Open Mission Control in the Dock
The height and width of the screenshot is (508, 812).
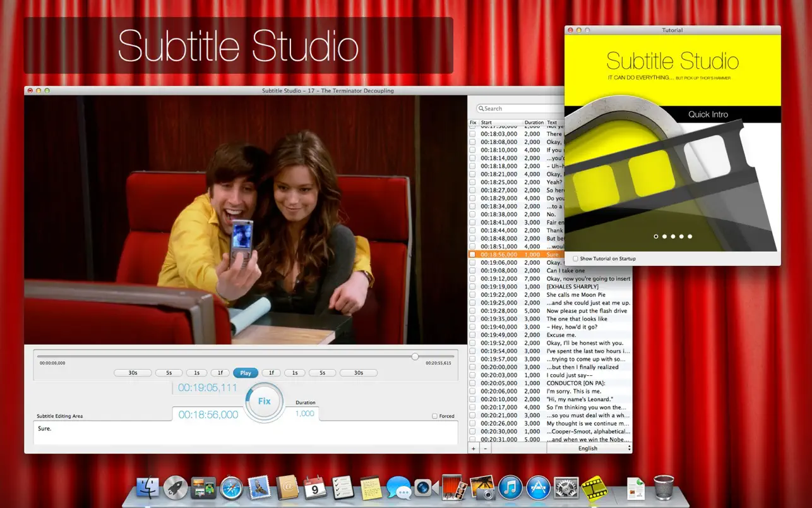coord(203,488)
